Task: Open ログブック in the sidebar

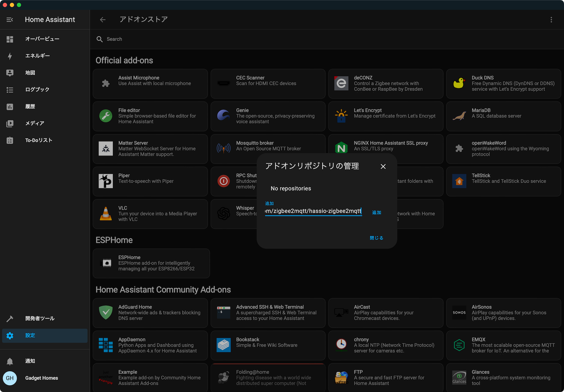Action: (x=45, y=90)
